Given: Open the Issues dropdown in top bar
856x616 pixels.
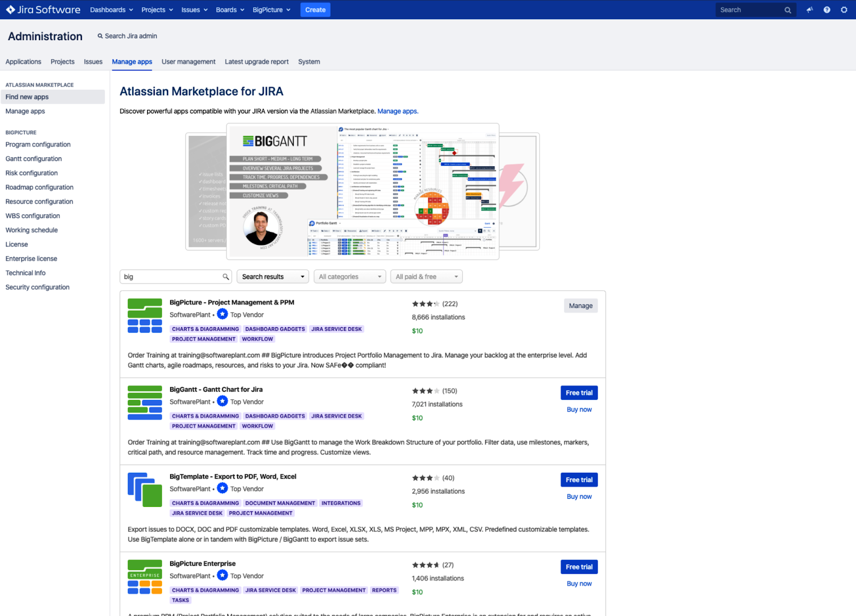Looking at the screenshot, I should (194, 10).
